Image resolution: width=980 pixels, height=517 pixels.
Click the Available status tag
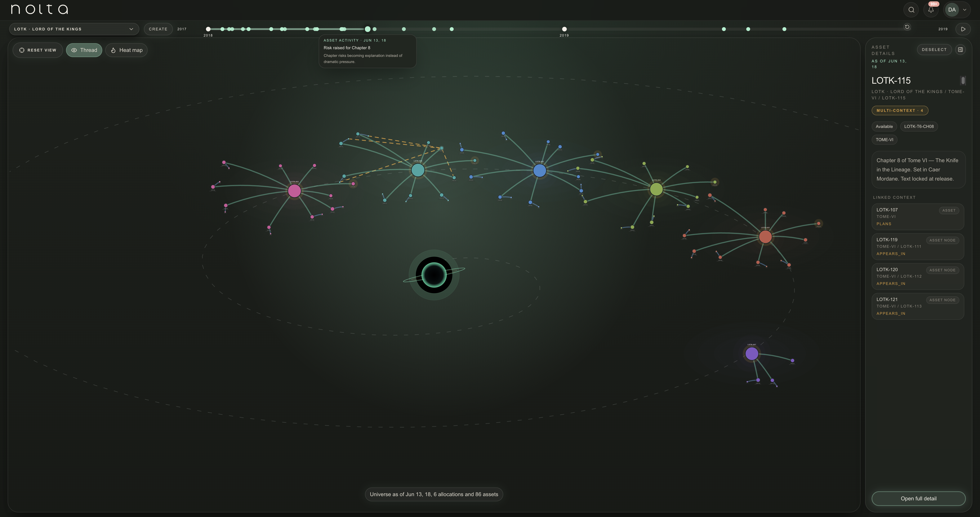(884, 126)
